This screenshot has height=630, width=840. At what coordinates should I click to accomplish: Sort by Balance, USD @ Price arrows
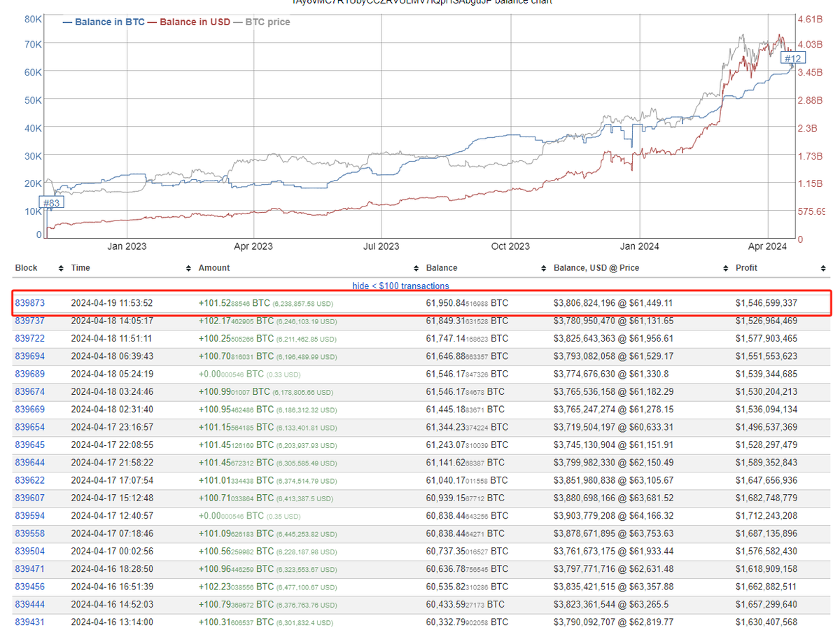coord(725,268)
